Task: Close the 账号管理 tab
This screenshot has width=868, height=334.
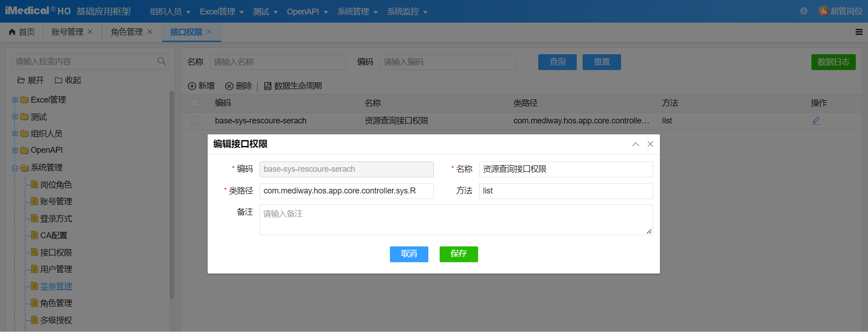Action: coord(90,32)
